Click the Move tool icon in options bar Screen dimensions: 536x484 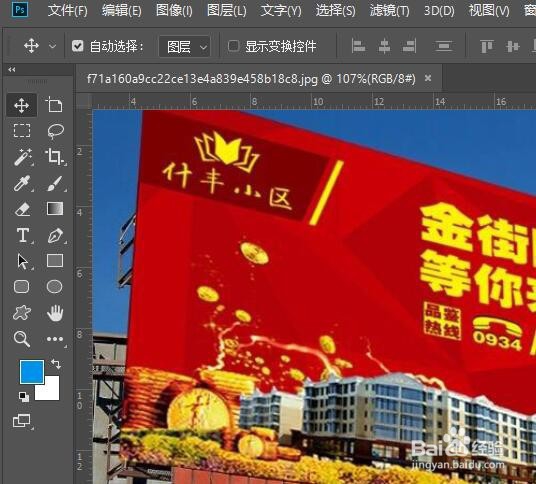(x=31, y=45)
